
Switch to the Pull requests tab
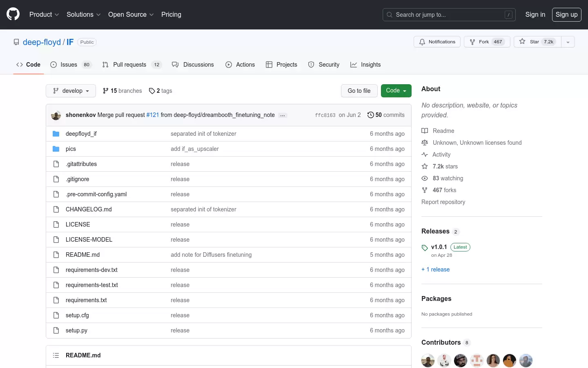click(x=132, y=65)
